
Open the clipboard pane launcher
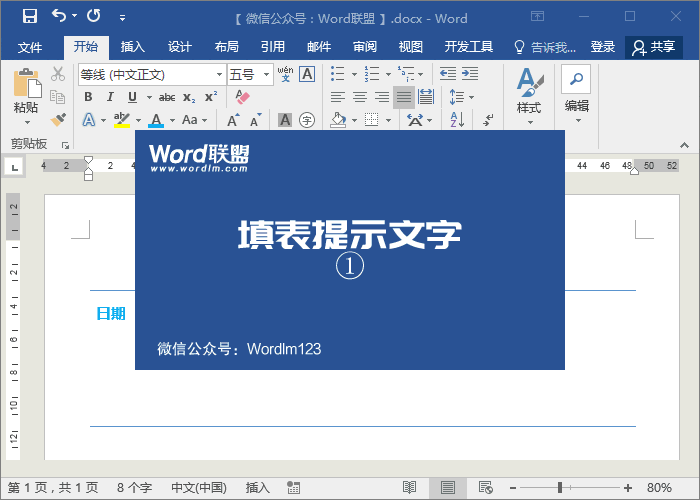(x=66, y=146)
